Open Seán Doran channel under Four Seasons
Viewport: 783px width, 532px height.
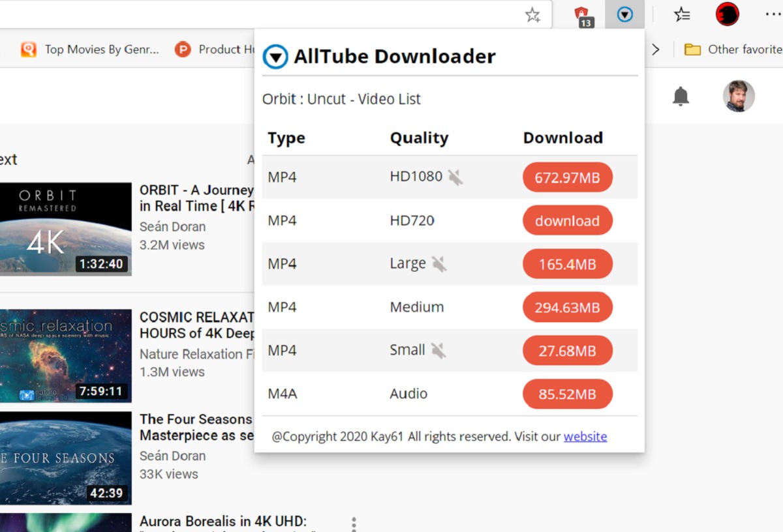point(172,456)
